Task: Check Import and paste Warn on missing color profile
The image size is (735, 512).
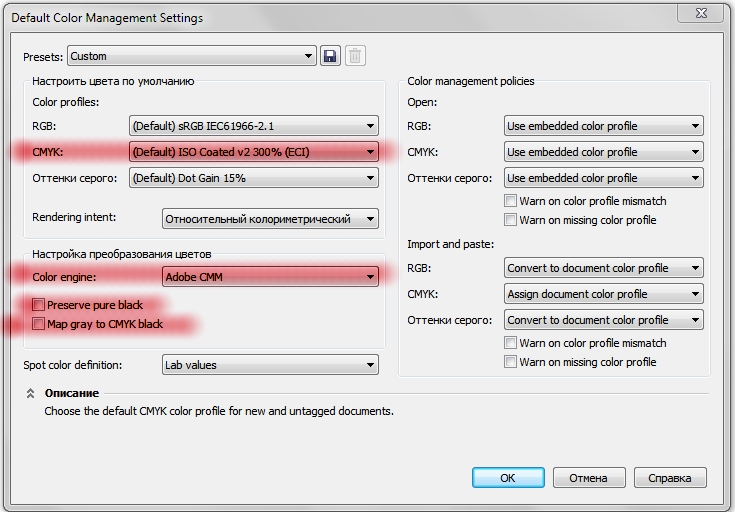Action: [x=510, y=362]
